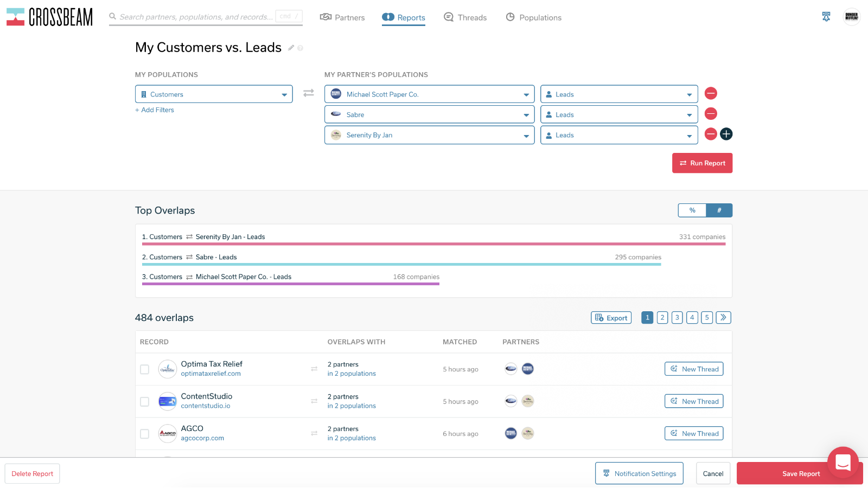
Task: Click 'in 2 populations' for ContentStudio
Action: [x=352, y=406]
